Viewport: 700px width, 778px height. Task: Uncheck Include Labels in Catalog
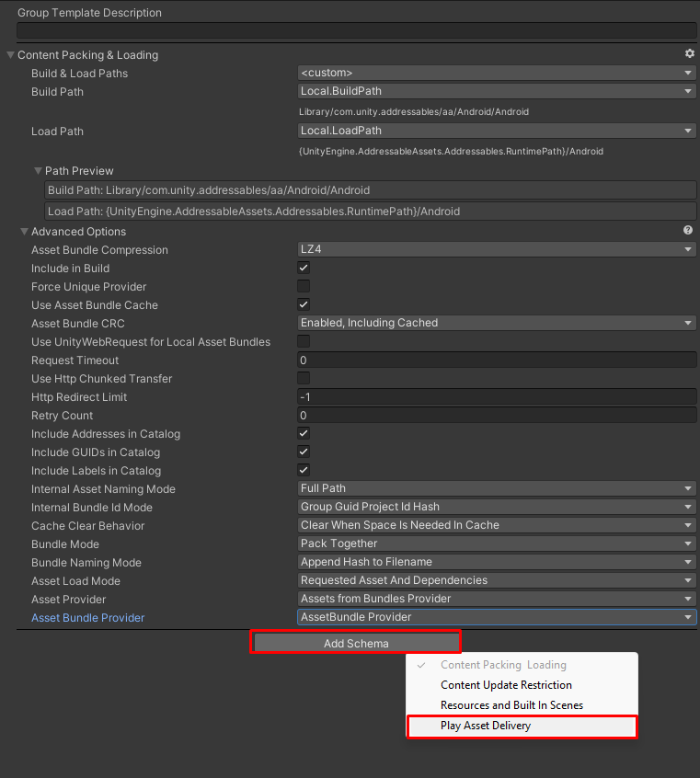304,470
